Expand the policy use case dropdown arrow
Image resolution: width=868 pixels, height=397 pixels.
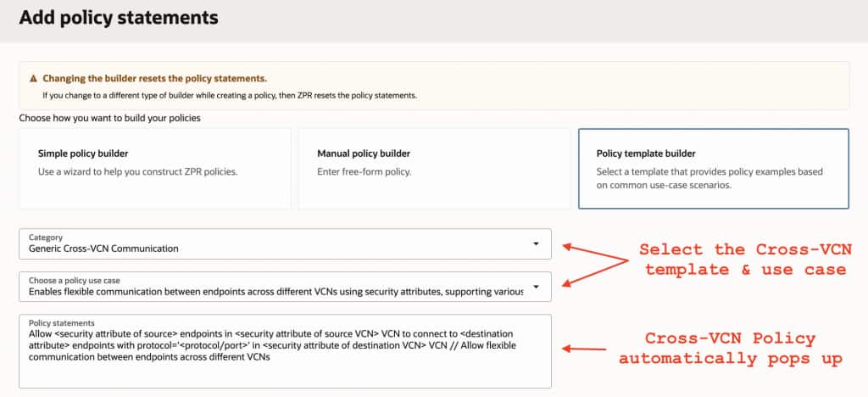point(536,287)
